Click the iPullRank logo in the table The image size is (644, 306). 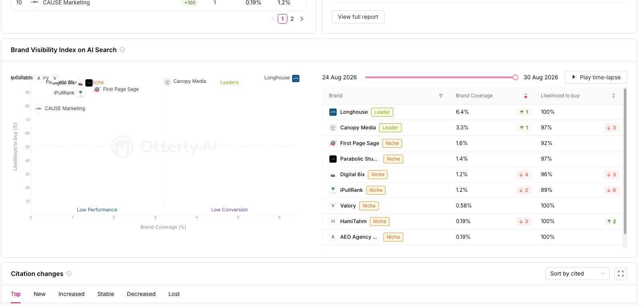(333, 190)
